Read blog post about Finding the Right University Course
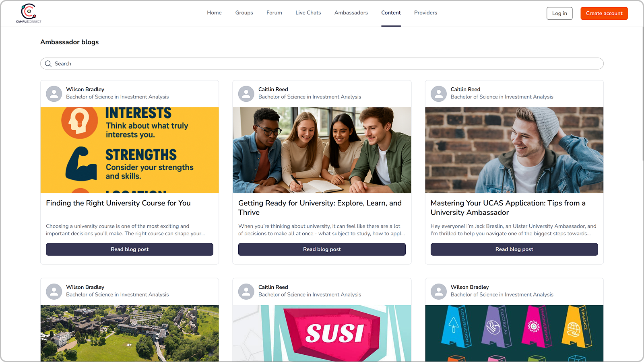 (x=130, y=249)
